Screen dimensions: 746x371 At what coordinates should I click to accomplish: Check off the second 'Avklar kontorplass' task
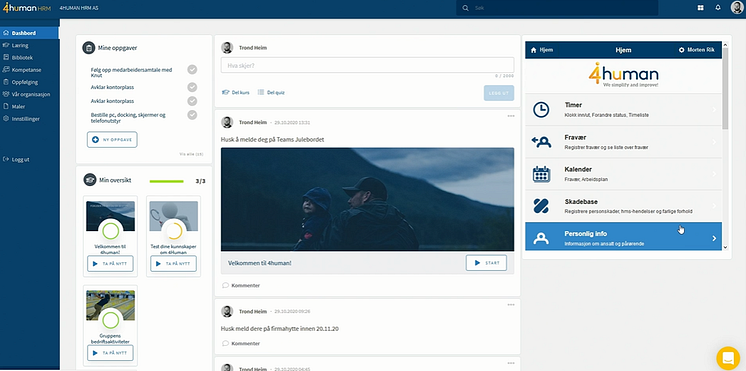click(192, 101)
